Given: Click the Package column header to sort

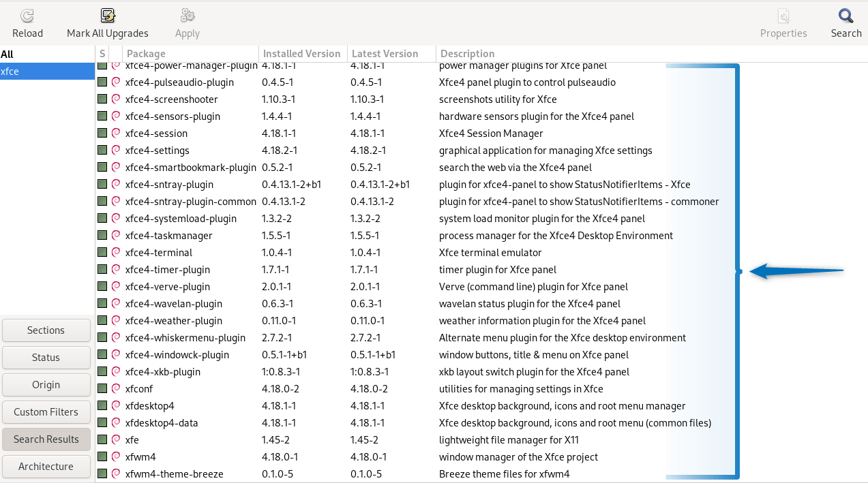Looking at the screenshot, I should click(x=147, y=53).
